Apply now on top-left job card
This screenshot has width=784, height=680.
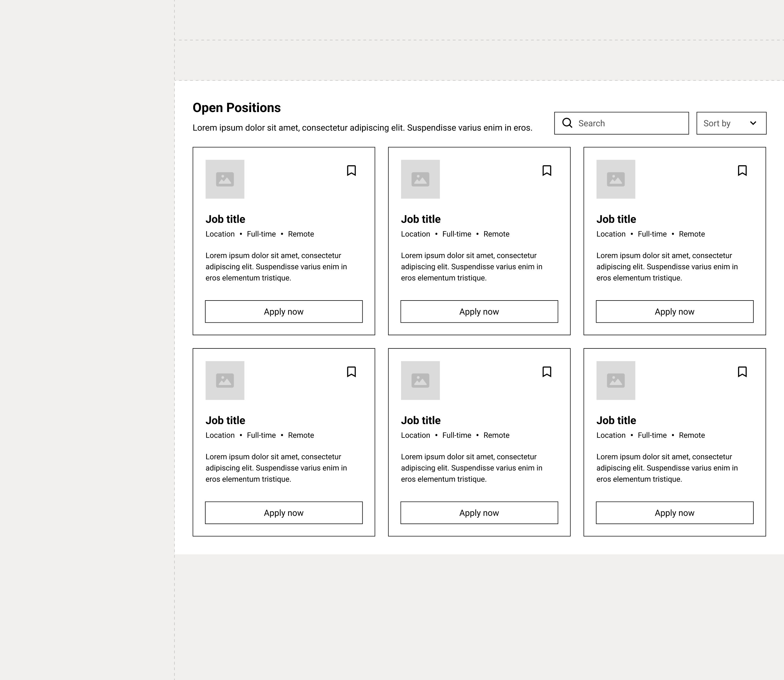pyautogui.click(x=284, y=311)
